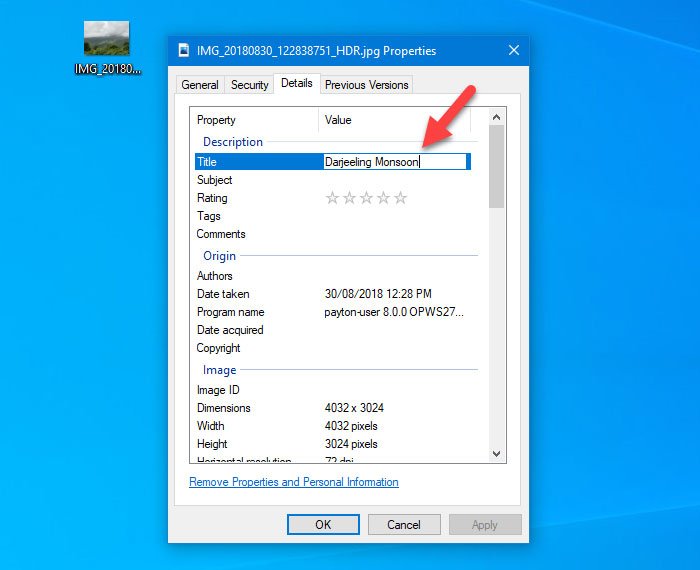Set rating to two stars
The height and width of the screenshot is (570, 700).
click(349, 198)
